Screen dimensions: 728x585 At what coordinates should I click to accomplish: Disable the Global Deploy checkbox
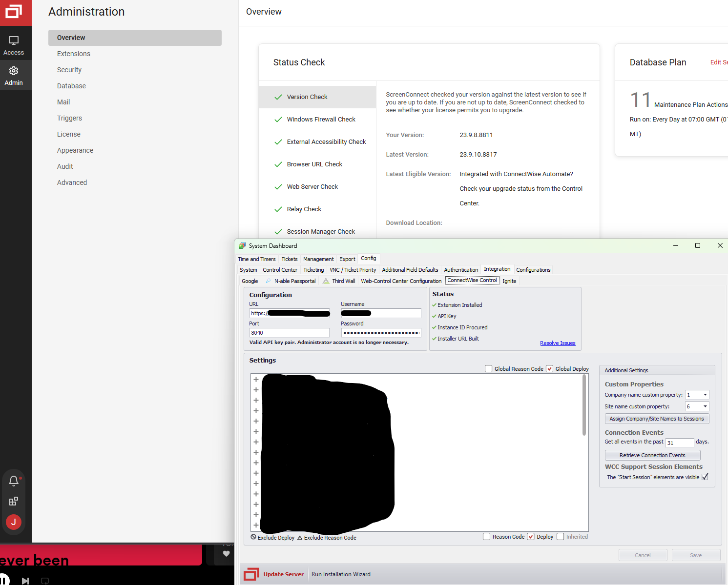pos(550,368)
